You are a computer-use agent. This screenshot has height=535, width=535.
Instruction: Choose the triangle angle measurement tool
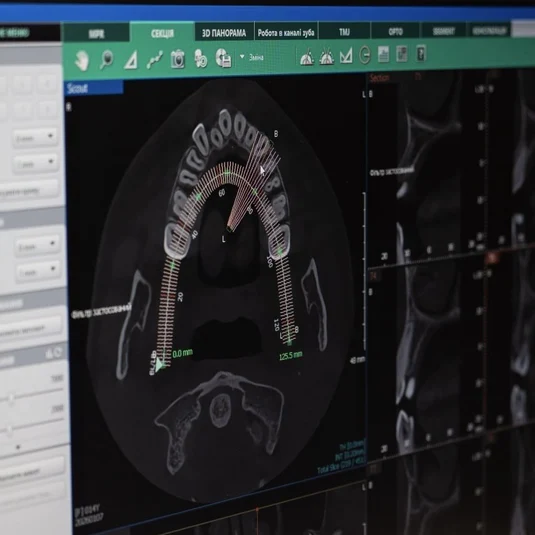coord(131,60)
